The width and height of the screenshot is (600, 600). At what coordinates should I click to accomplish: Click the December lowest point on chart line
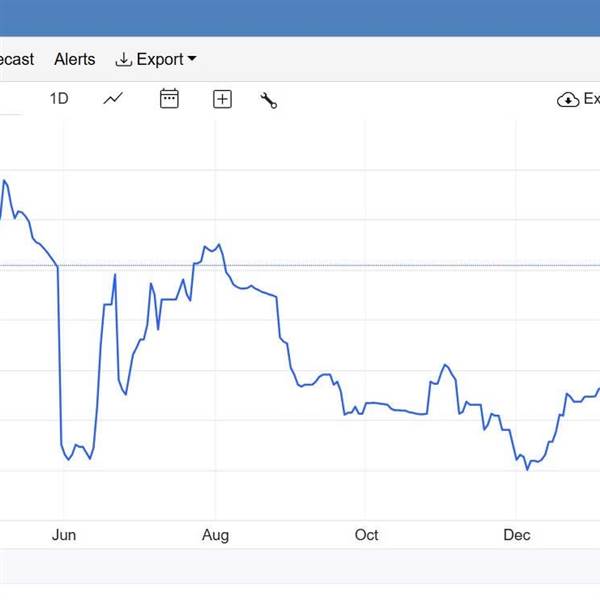pos(527,469)
